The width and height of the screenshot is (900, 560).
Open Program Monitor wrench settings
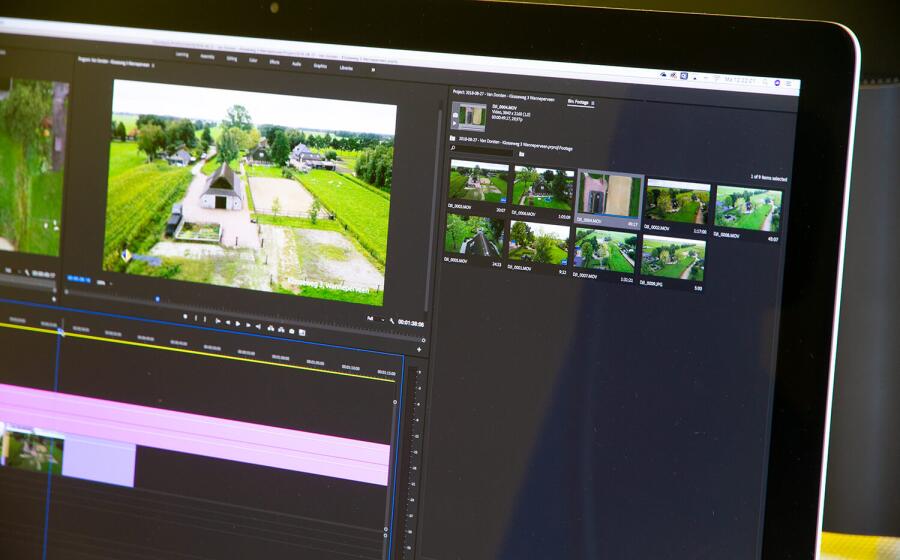point(391,321)
